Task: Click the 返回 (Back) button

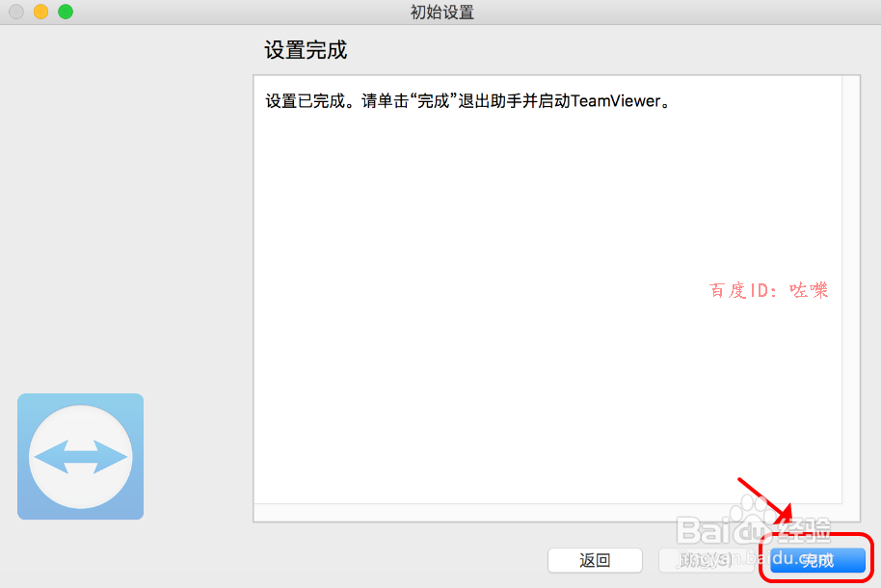Action: coord(595,560)
